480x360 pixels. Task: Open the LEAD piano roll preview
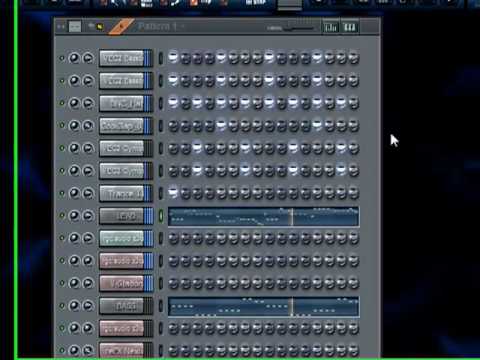[263, 216]
